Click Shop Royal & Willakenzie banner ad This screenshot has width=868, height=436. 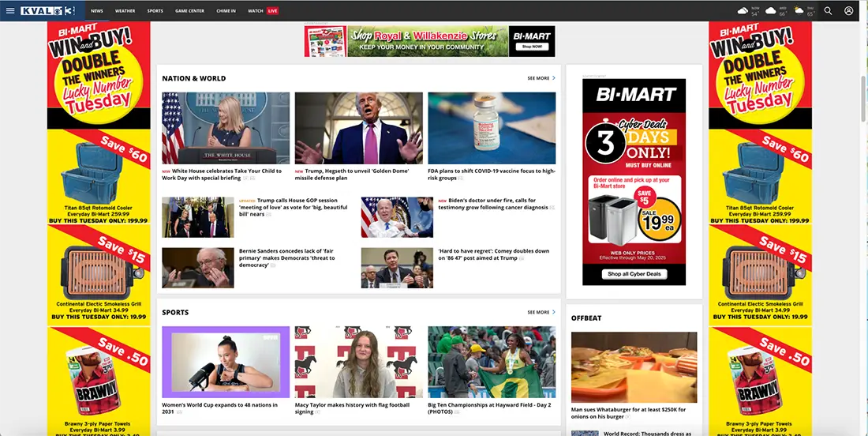[429, 41]
